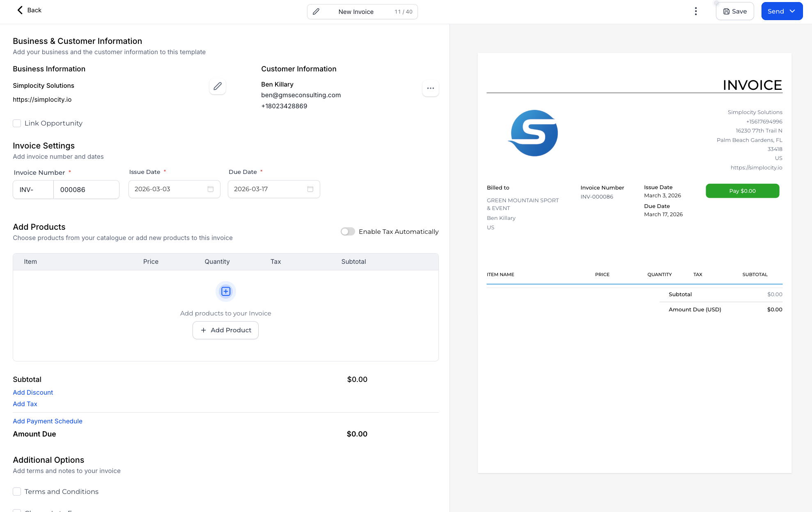Click the Add Payment Schedule link

point(47,421)
